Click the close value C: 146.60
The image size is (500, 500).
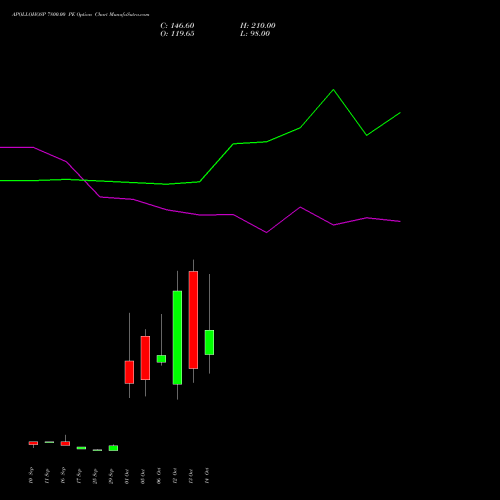pos(177,26)
